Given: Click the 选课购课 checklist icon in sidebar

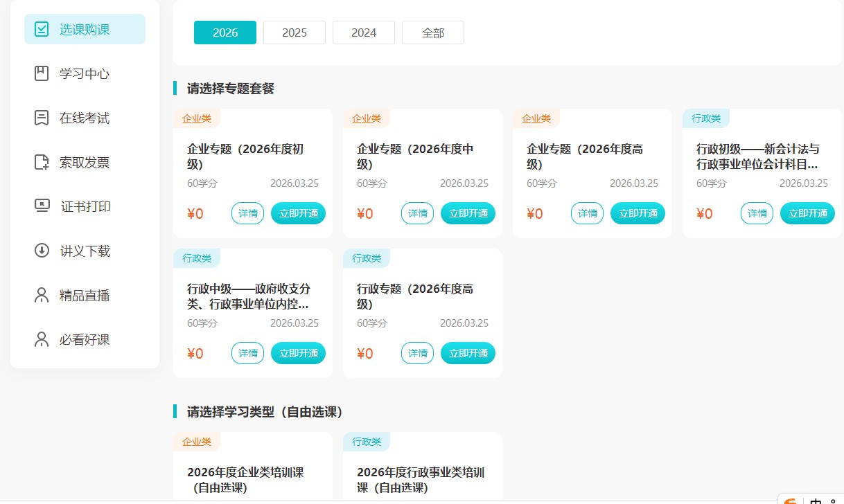Looking at the screenshot, I should 42,30.
